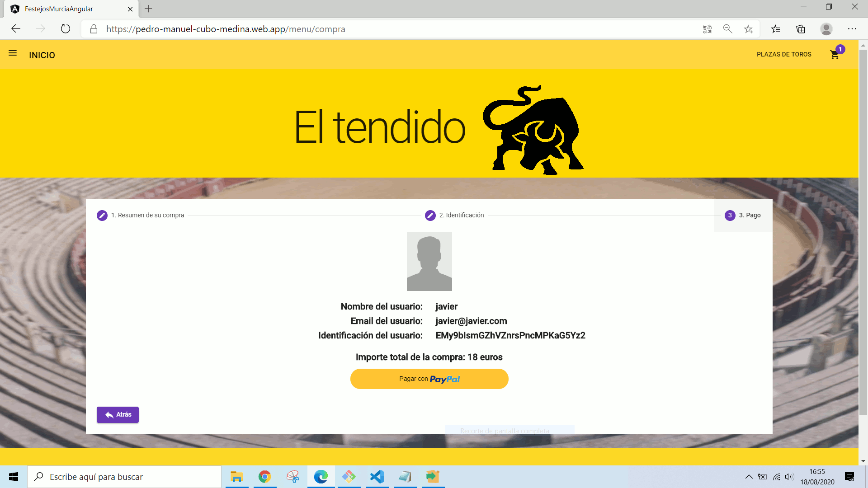Open PLAZAS DE TOROS menu item

click(783, 54)
